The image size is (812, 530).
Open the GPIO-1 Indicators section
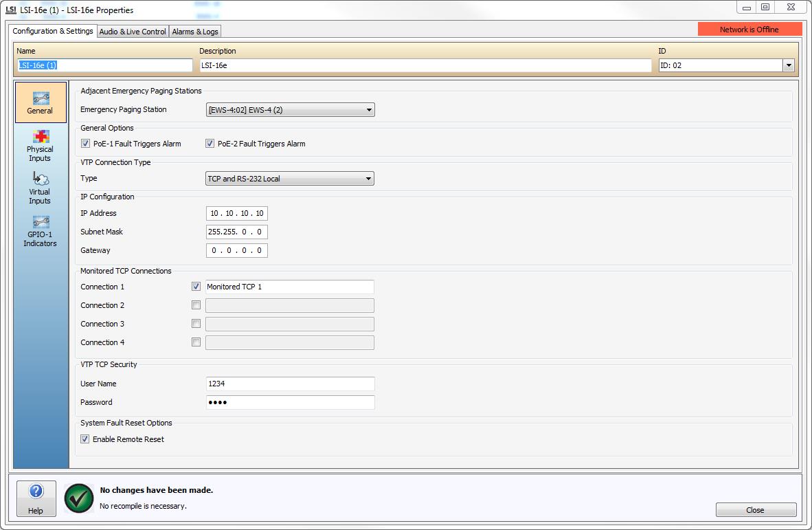click(x=41, y=231)
